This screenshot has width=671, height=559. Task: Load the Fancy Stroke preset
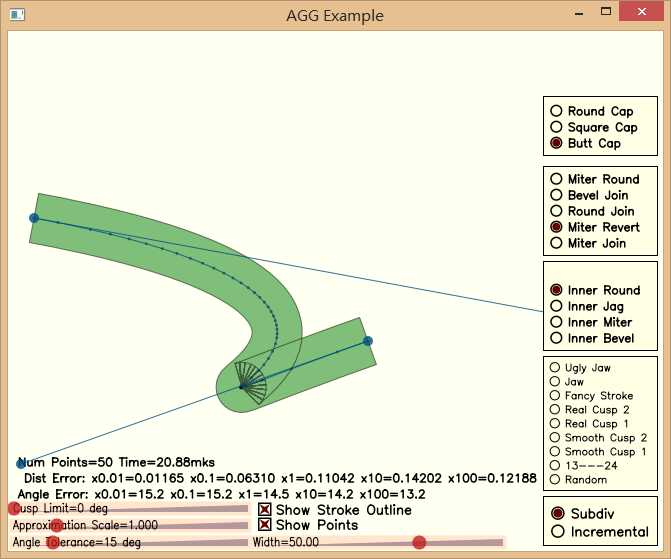pyautogui.click(x=591, y=395)
